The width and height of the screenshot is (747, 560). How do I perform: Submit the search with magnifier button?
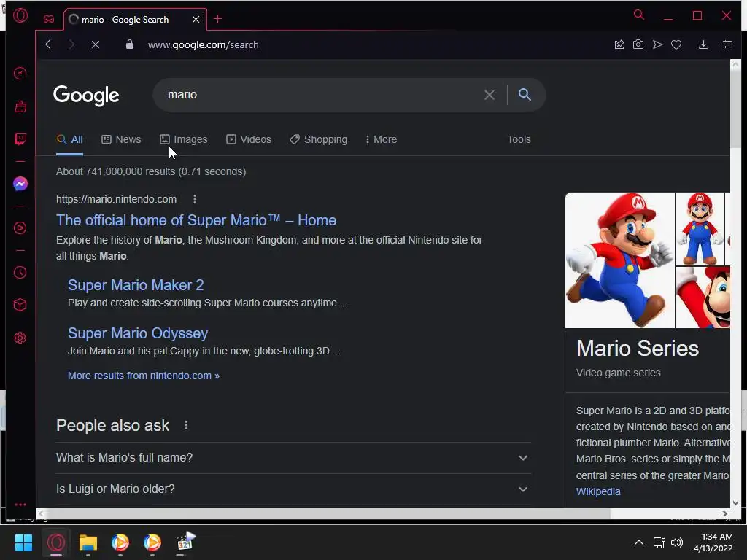(525, 94)
